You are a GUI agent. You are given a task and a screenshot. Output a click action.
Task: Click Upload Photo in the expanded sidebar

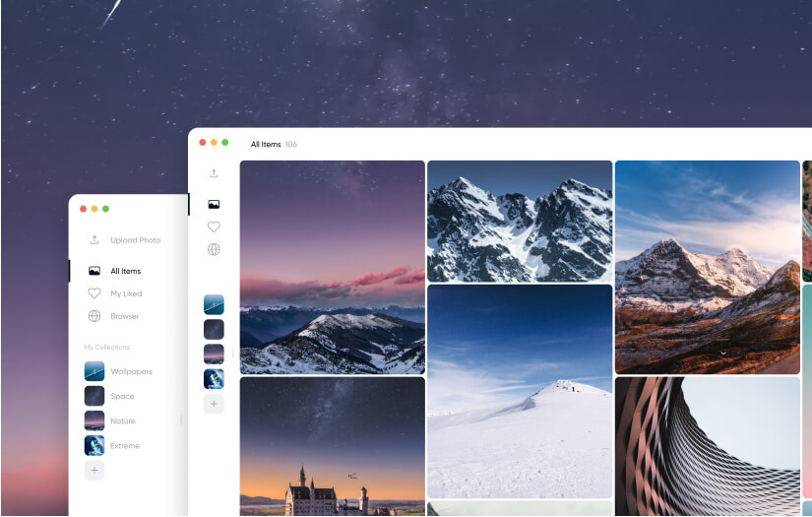[135, 240]
